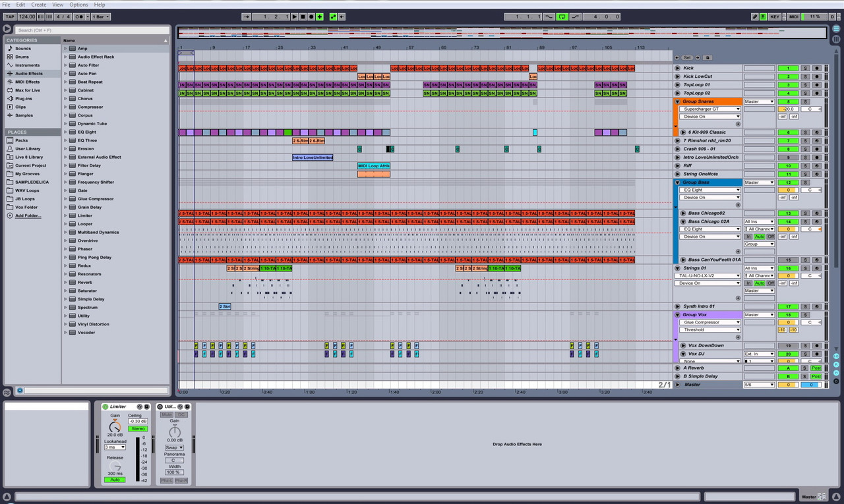
Task: Toggle the Automation Arm button
Action: [x=333, y=16]
